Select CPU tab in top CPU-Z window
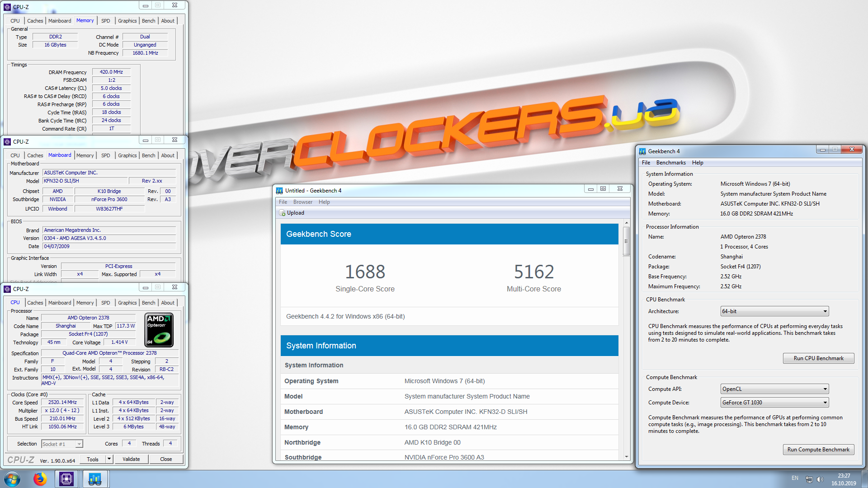868x488 pixels. (15, 21)
